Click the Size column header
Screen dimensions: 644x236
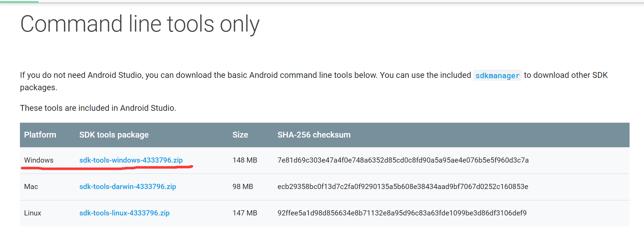pos(240,135)
